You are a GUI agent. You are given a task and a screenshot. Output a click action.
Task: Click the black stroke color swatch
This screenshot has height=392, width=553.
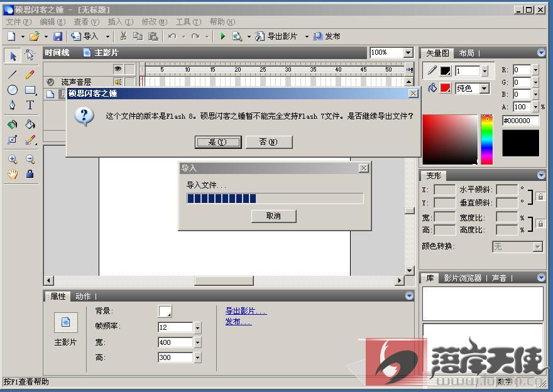coord(445,71)
